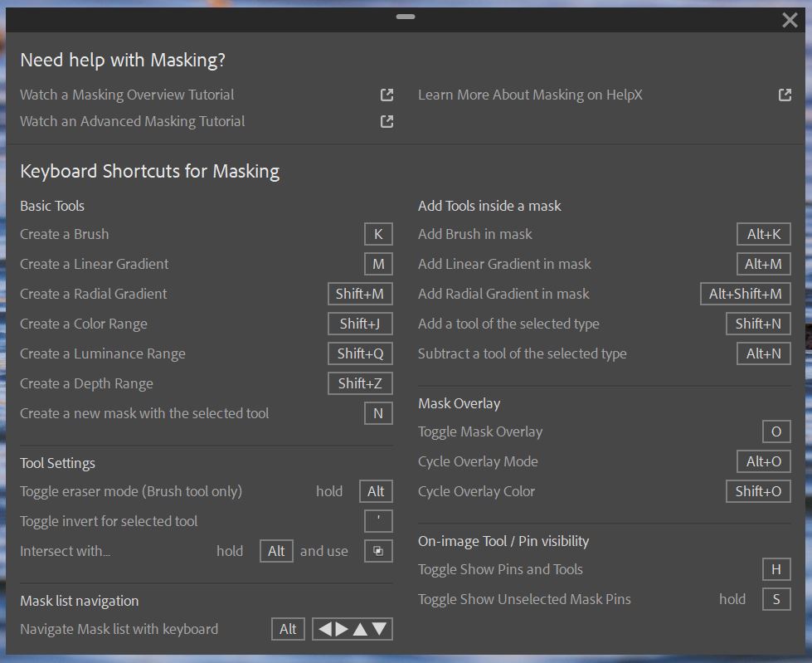Close the Masking help panel

click(x=790, y=20)
